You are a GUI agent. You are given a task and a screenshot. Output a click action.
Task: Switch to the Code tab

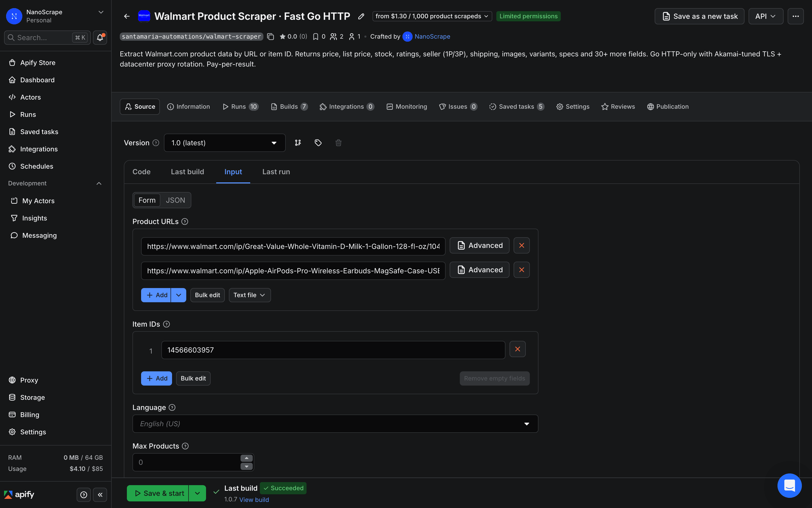click(x=141, y=172)
